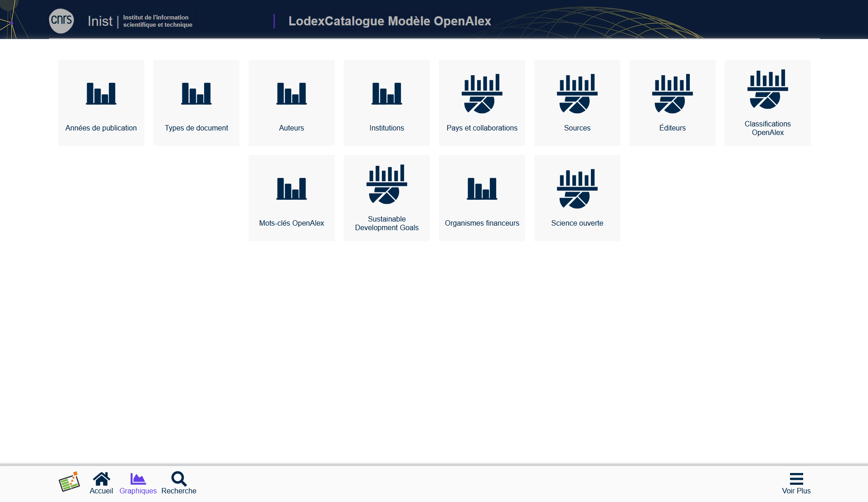The image size is (868, 502).
Task: Select the Organismes financeurs bar chart icon
Action: tap(482, 189)
